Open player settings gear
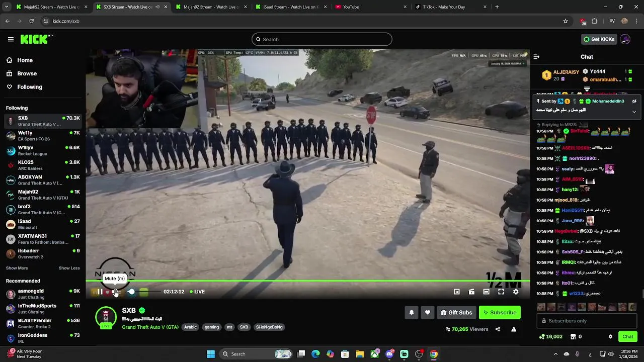 516,292
